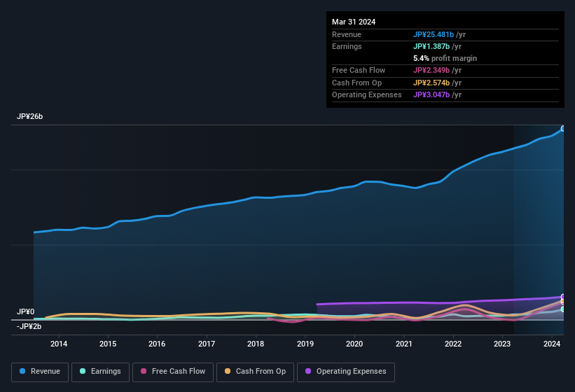Click the purple Operating Expenses endpoint marker
Image resolution: width=575 pixels, height=392 pixels.
[x=563, y=297]
